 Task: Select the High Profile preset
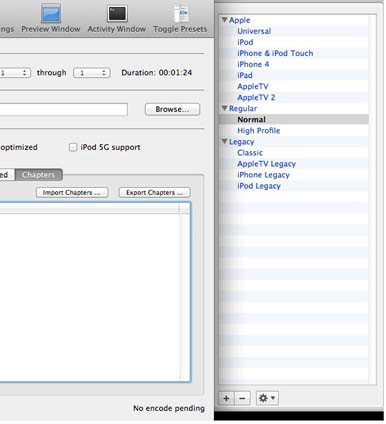258,131
